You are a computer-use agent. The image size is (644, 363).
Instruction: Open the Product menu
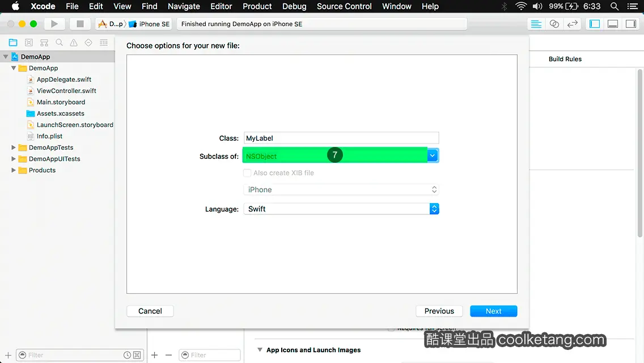(257, 6)
